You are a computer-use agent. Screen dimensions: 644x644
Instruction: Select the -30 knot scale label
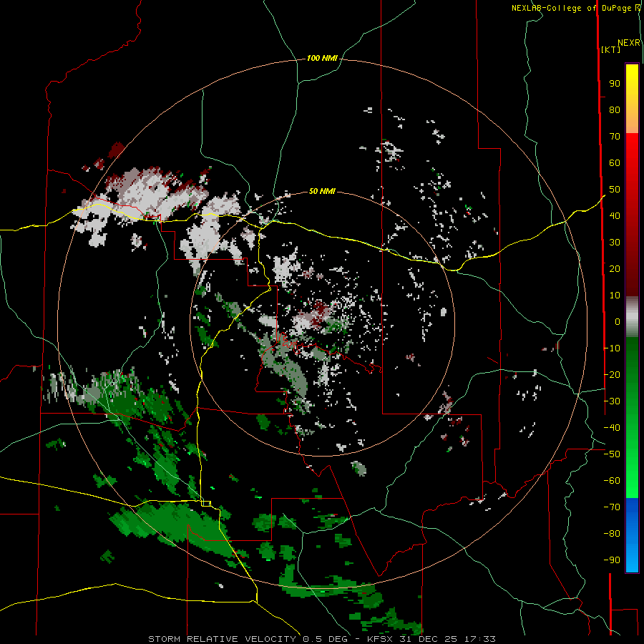tap(612, 401)
